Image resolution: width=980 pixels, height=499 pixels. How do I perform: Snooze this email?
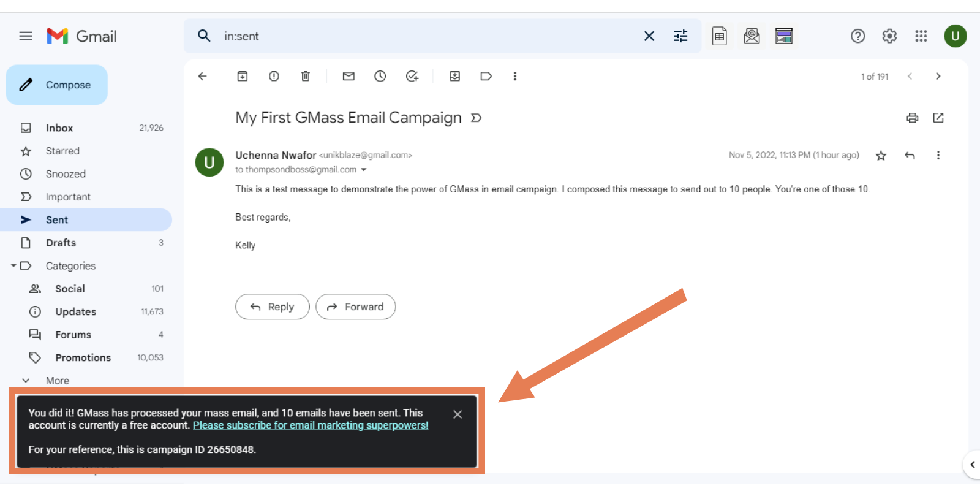(x=380, y=76)
